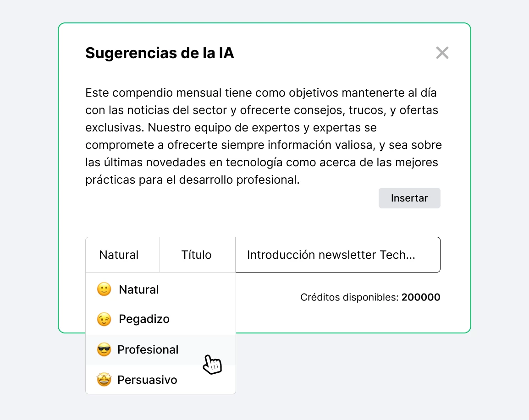This screenshot has height=420, width=529.
Task: Select the Natural tone option in list
Action: [x=138, y=289]
